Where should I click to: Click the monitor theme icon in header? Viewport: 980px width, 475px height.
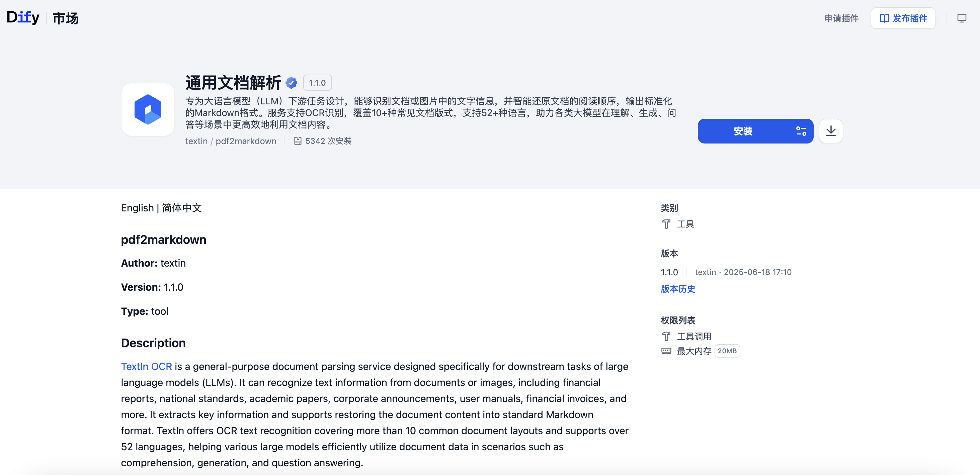[961, 18]
